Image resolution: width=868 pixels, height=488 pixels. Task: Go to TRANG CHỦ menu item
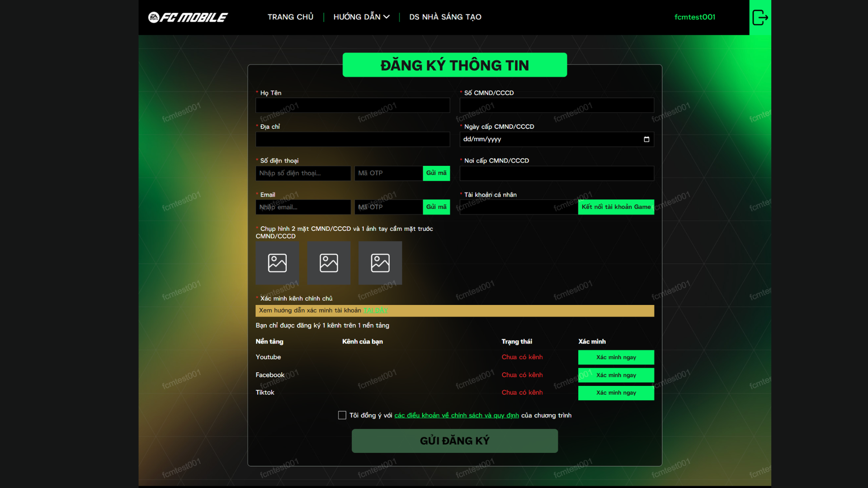click(290, 17)
